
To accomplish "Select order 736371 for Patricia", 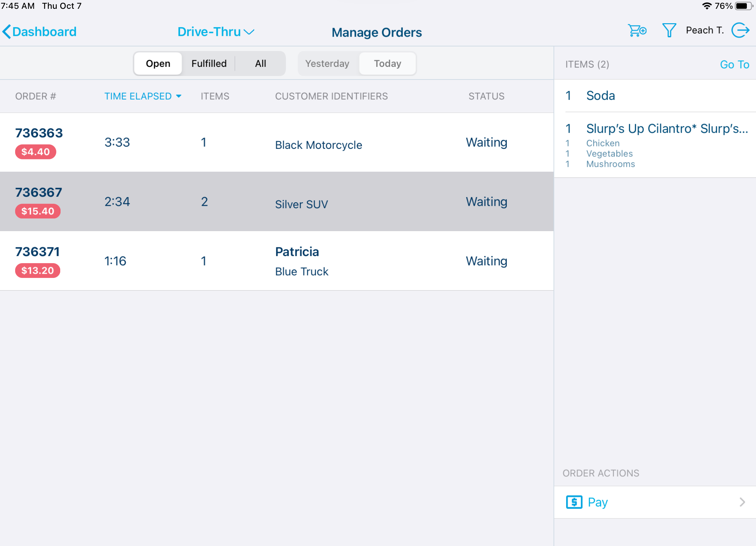I will (x=276, y=261).
